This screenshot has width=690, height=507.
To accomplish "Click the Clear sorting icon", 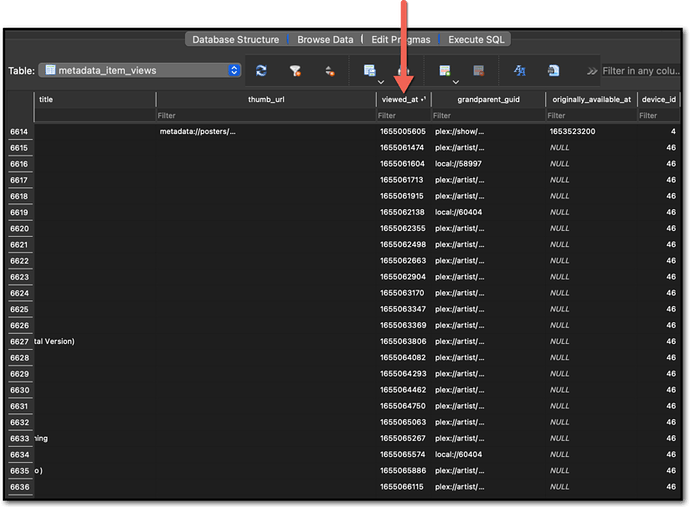I will point(330,70).
